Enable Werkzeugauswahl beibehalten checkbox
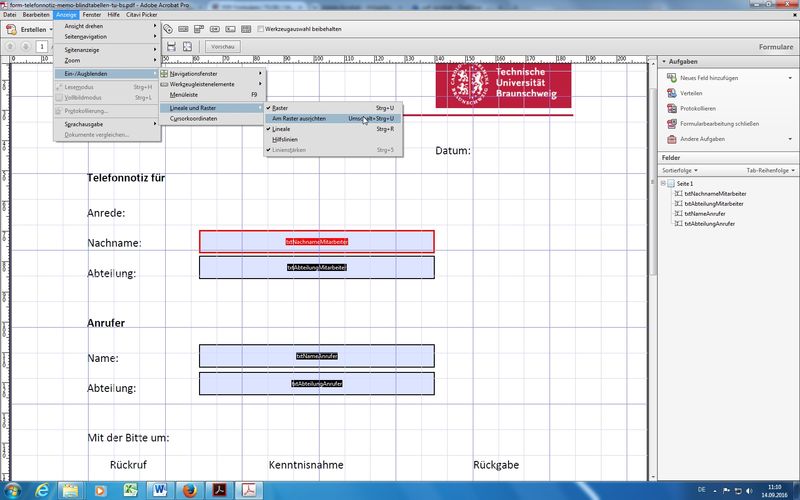This screenshot has width=800, height=500. [261, 29]
